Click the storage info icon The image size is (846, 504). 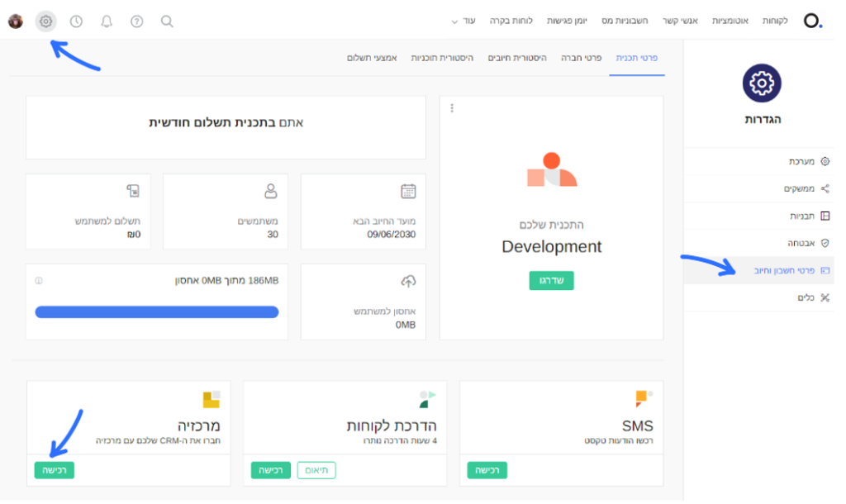(x=39, y=281)
